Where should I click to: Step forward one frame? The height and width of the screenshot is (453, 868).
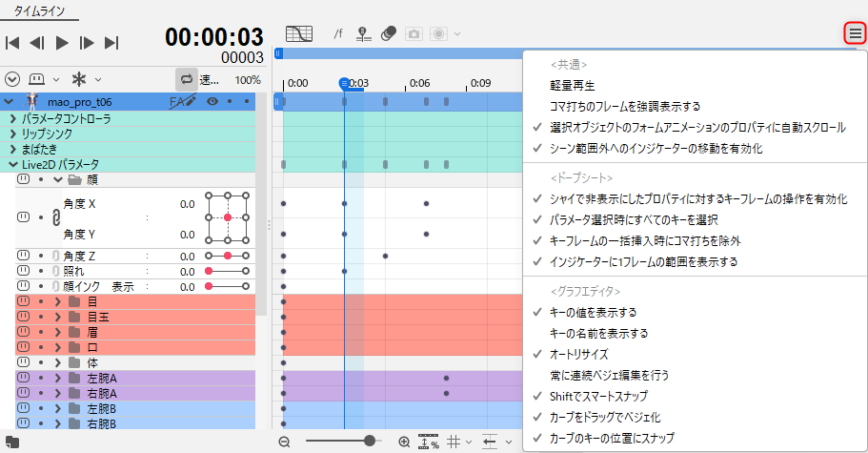pos(87,42)
